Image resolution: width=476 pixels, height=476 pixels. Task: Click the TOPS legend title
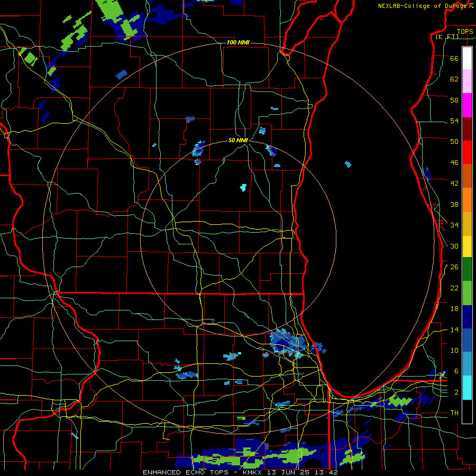[465, 31]
